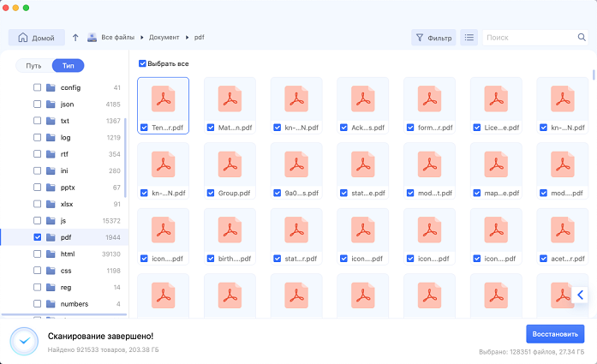Select map...e.pdf file icon
597x364 pixels.
[x=496, y=164]
